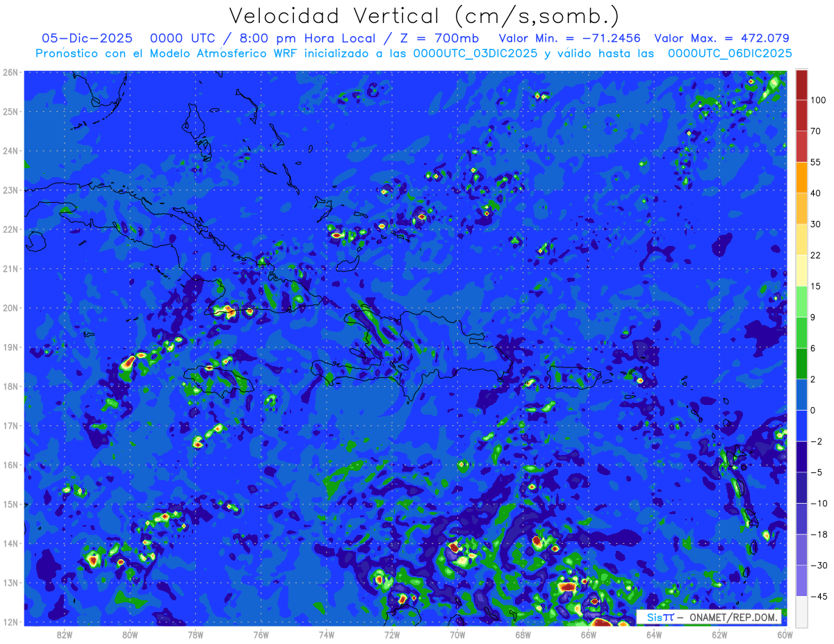Click the "74W" longitude axis label
This screenshot has width=834, height=644.
coord(326,634)
